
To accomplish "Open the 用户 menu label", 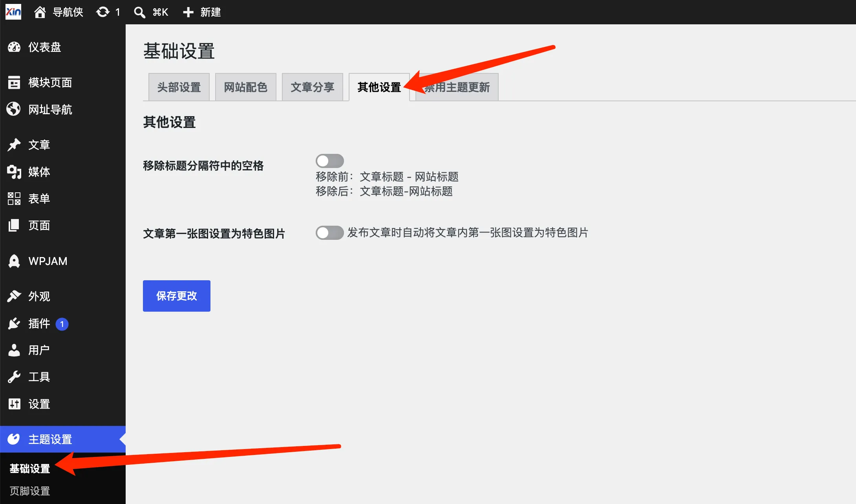I will coord(39,350).
